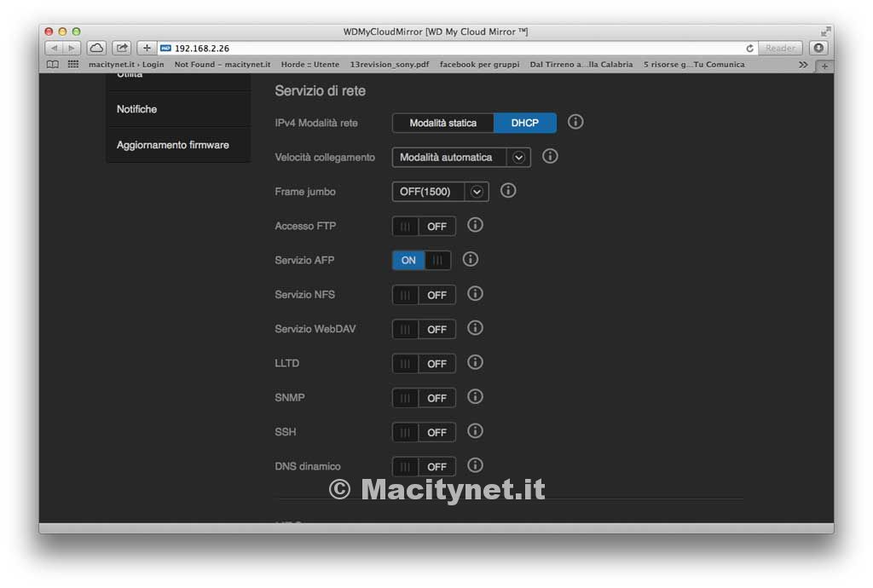Show info for DNS dinamico
873x588 pixels.
pos(475,465)
